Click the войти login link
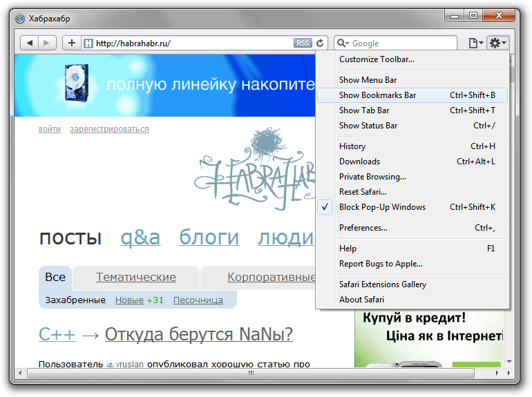532x397 pixels. [50, 129]
